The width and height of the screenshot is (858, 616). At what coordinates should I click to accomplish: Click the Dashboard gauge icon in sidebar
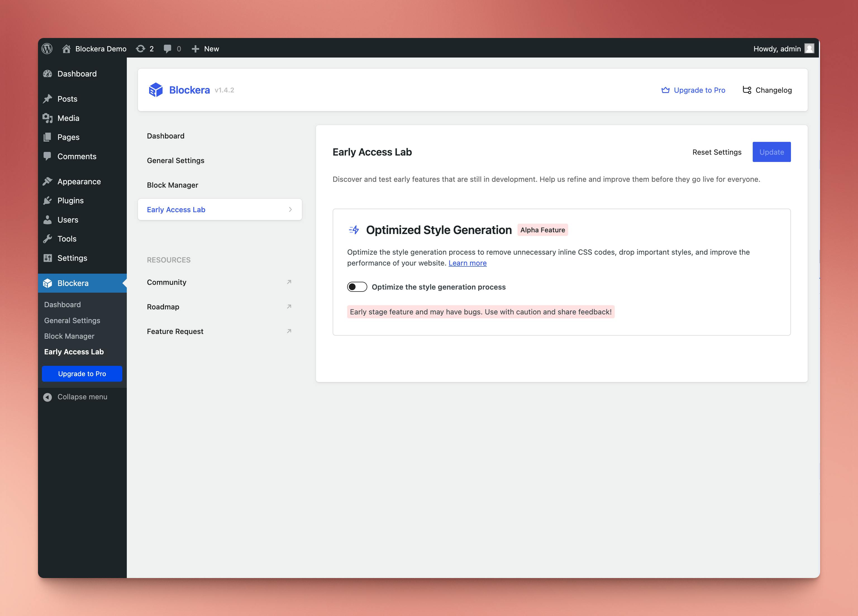tap(47, 74)
